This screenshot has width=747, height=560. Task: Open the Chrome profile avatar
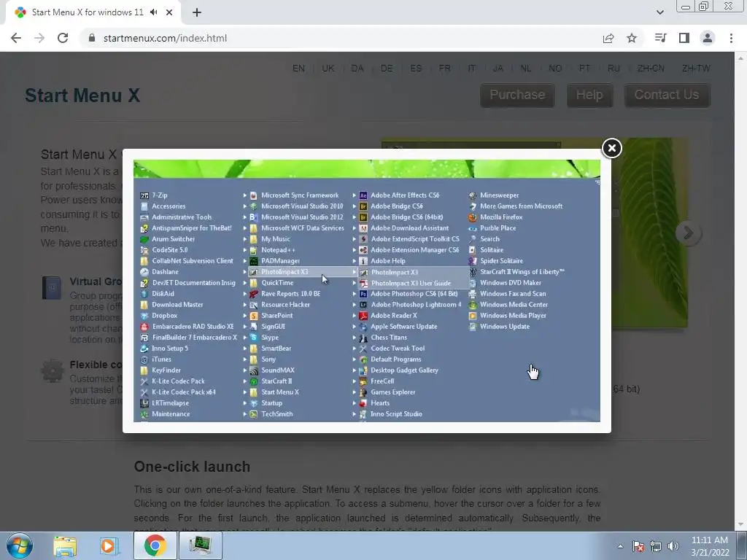click(x=708, y=38)
